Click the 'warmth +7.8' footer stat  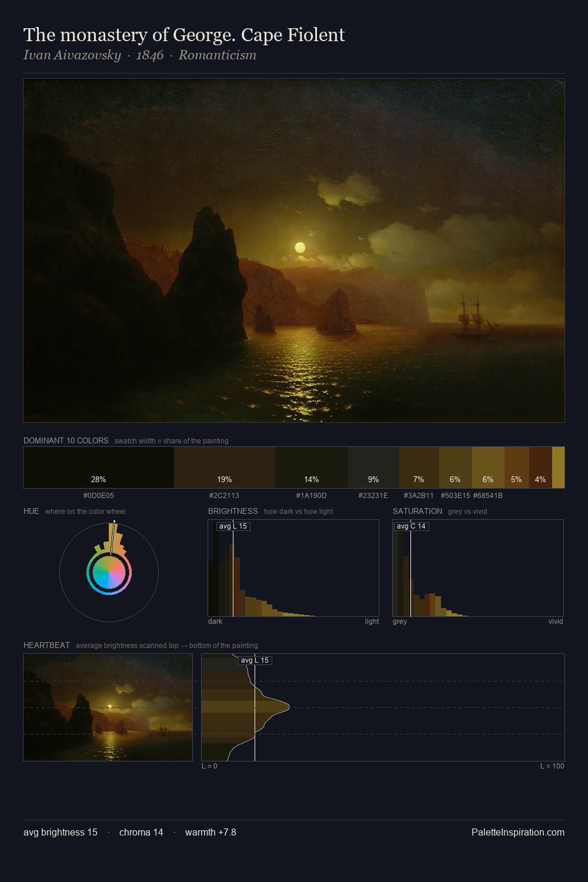(x=211, y=832)
